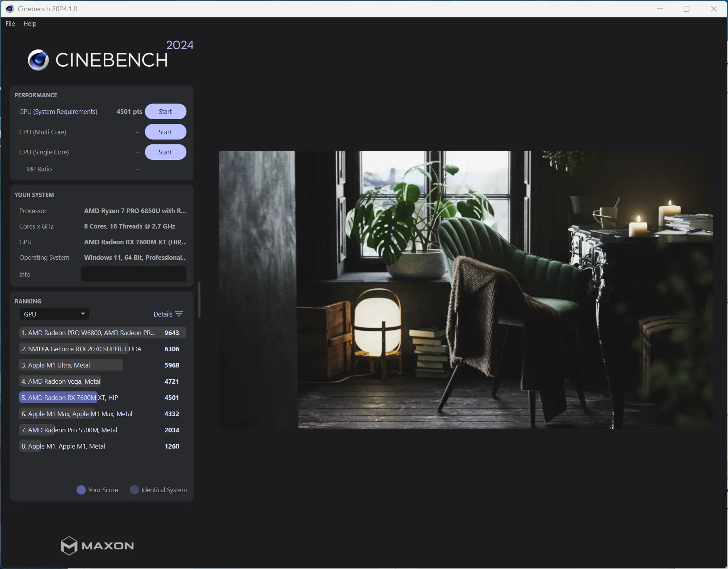Minimize the Cinebench window

click(x=660, y=8)
